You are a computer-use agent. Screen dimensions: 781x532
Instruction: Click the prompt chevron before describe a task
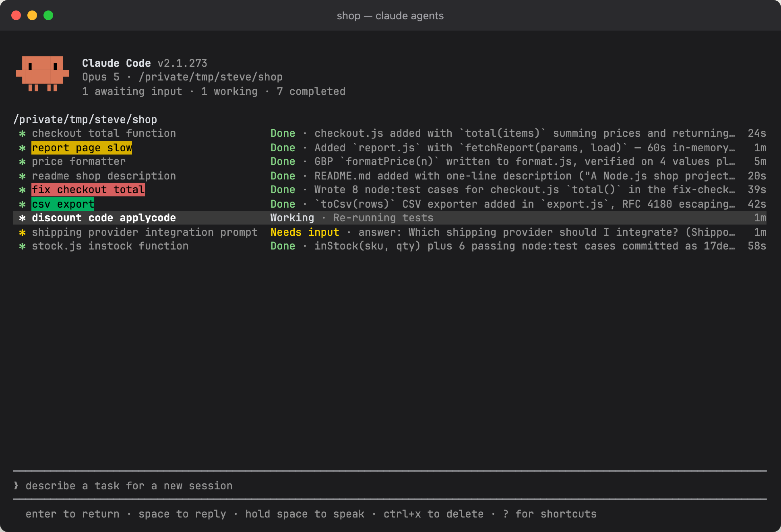[x=16, y=486]
